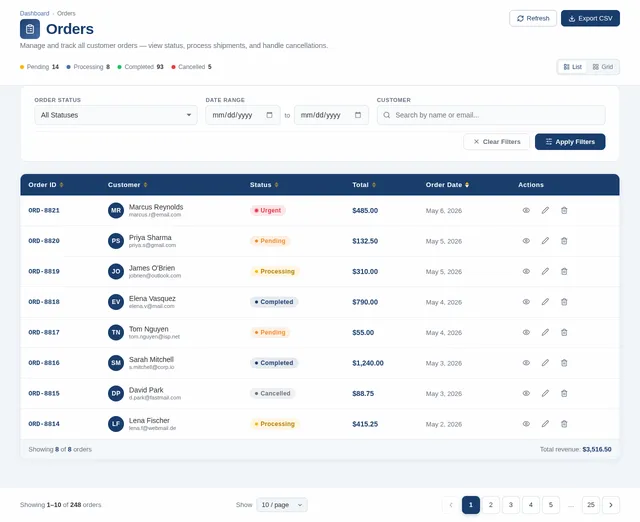Focus the start date field
640x522 pixels.
click(x=243, y=115)
